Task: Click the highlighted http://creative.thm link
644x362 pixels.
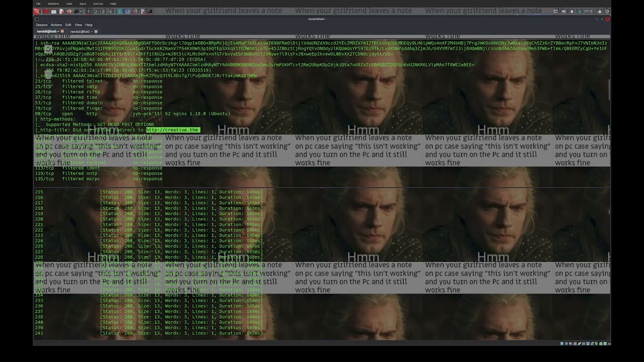Action: pos(173,130)
